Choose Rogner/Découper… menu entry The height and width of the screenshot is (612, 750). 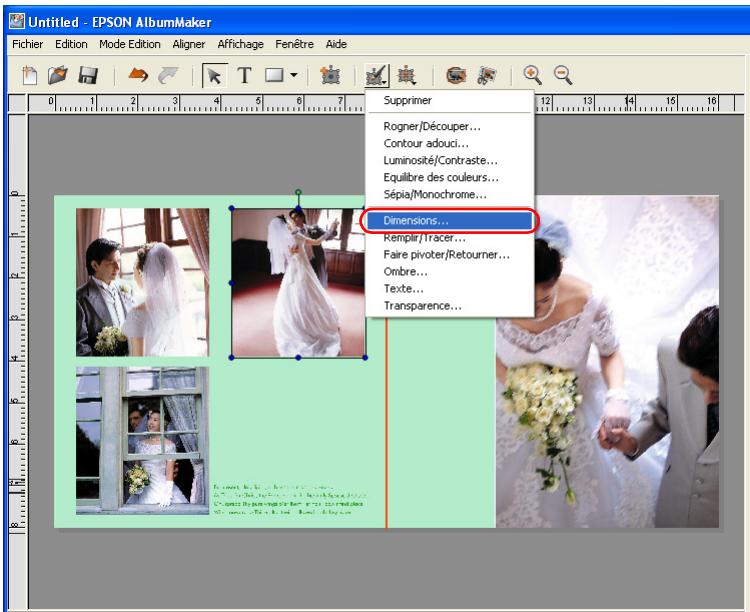[x=450, y=126]
